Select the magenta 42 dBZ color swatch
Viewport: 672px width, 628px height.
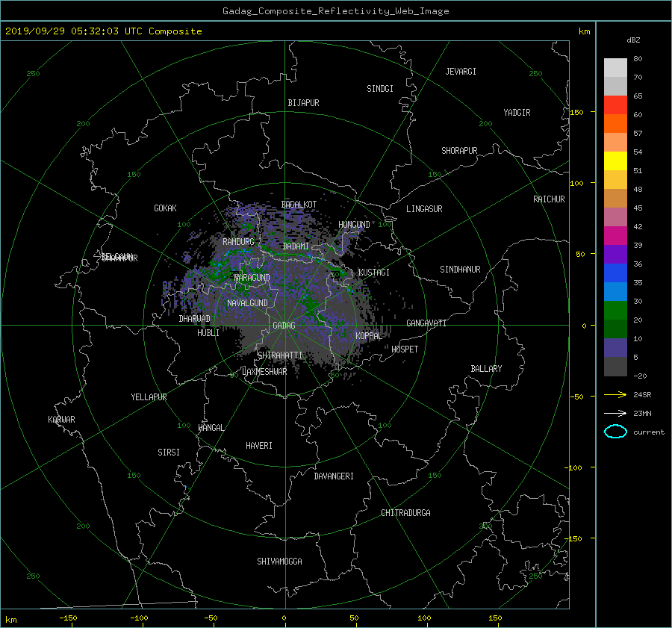click(x=615, y=235)
